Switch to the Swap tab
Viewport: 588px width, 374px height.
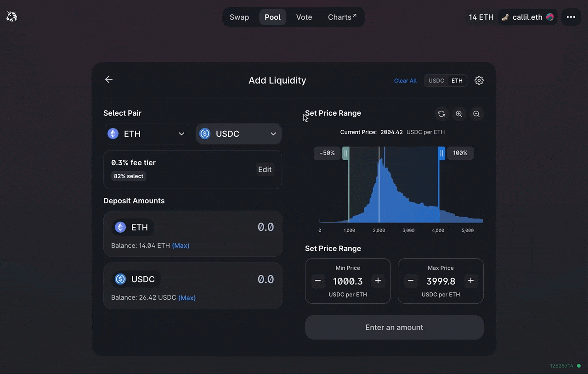239,17
